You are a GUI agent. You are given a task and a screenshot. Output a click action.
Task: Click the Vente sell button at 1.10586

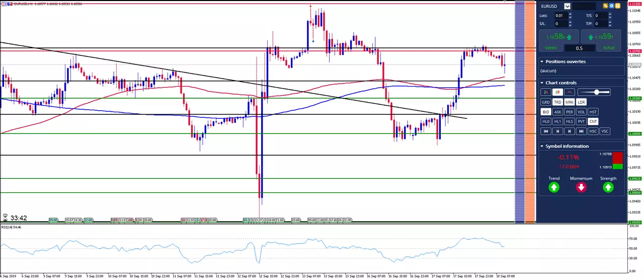558,40
